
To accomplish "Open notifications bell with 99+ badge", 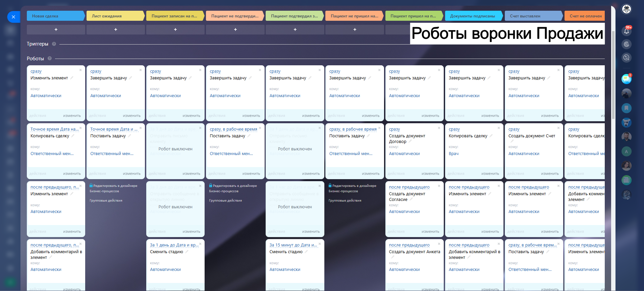I will pos(626,31).
